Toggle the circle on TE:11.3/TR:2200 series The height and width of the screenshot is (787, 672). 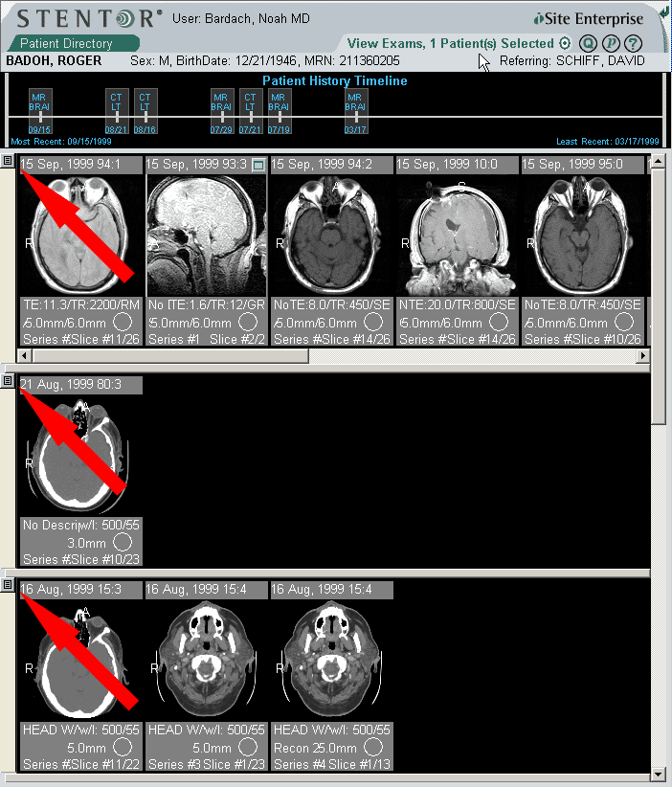click(x=122, y=323)
